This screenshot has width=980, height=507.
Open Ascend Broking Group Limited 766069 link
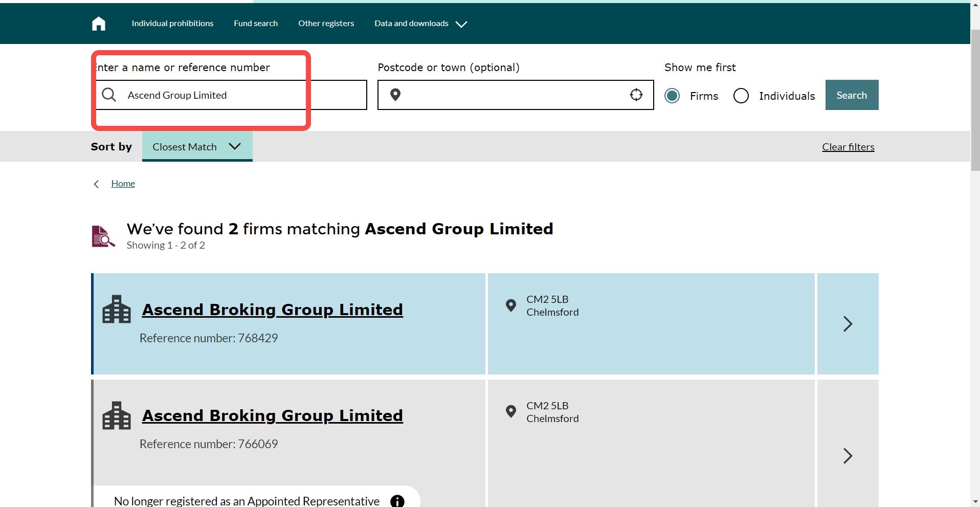[272, 415]
